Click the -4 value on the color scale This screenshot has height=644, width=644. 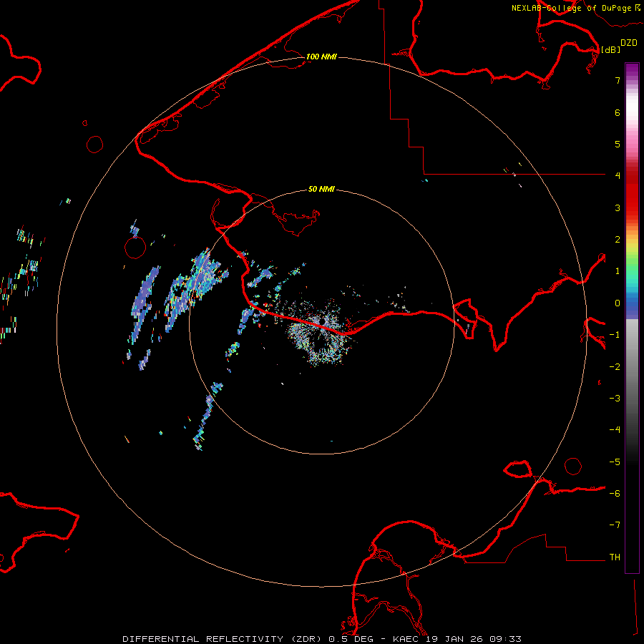click(x=615, y=430)
